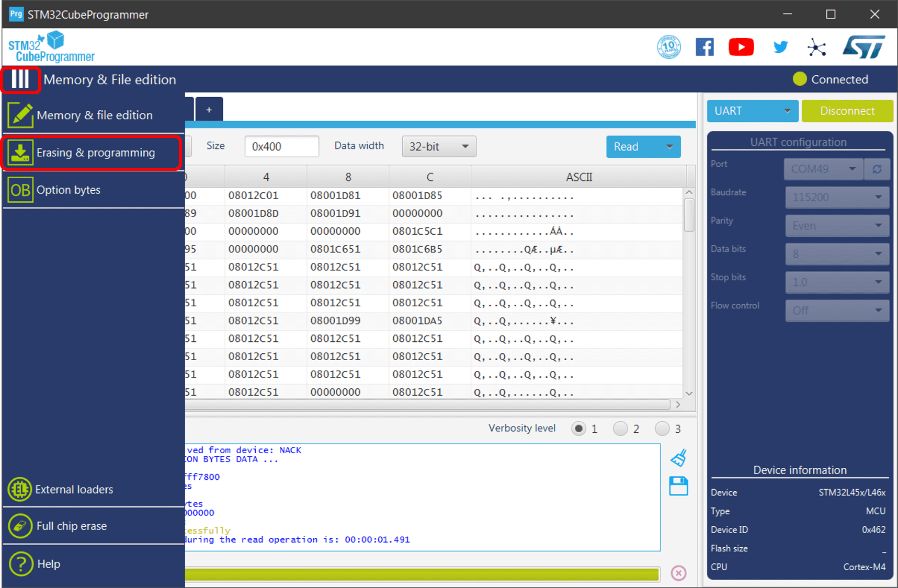
Task: Select Erasing & programming menu item
Action: click(x=92, y=153)
